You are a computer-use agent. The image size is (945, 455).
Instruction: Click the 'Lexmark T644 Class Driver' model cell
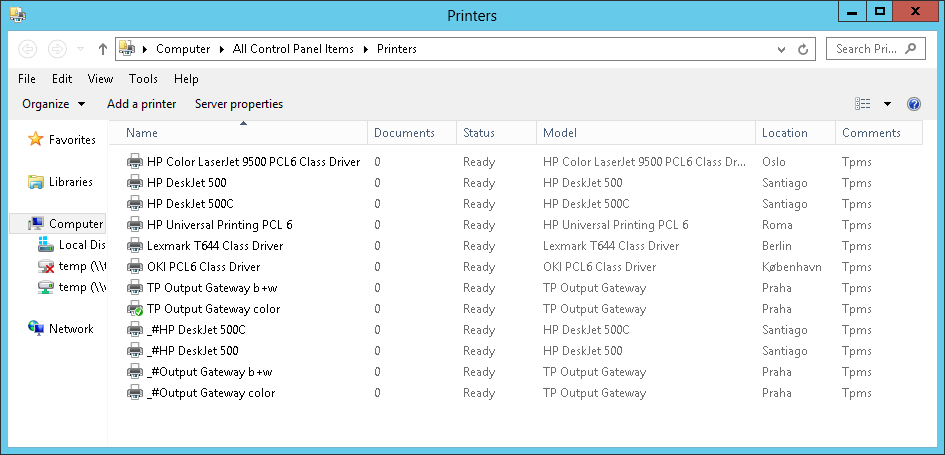(x=611, y=246)
